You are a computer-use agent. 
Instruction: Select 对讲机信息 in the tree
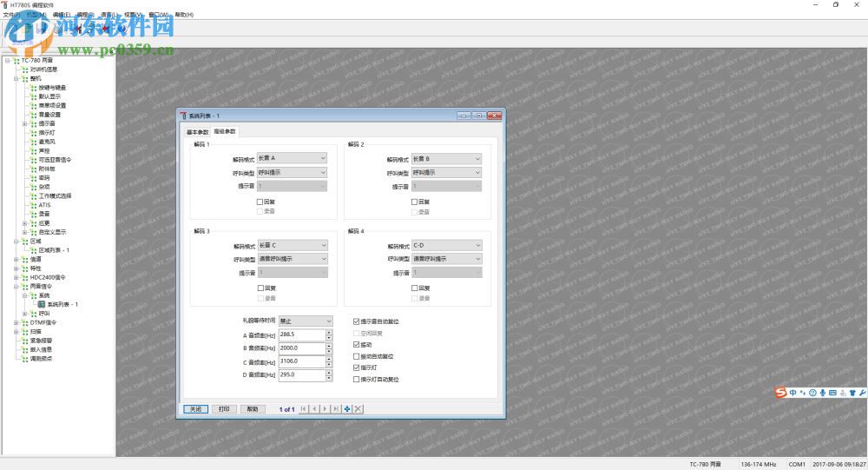43,70
